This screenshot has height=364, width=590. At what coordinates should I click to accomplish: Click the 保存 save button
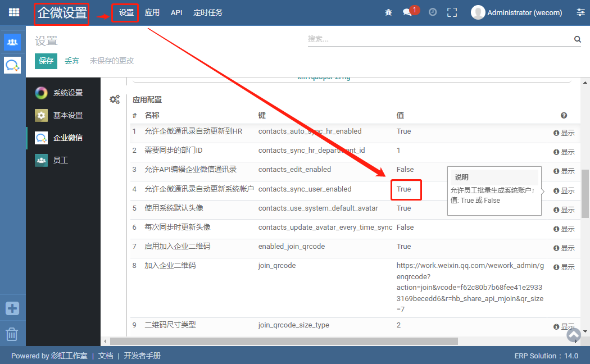coord(46,61)
